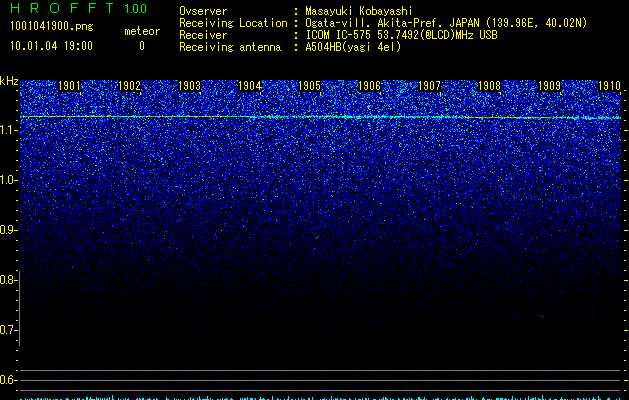The width and height of the screenshot is (629, 400).
Task: Click the 1904 time marker
Action: tap(250, 86)
